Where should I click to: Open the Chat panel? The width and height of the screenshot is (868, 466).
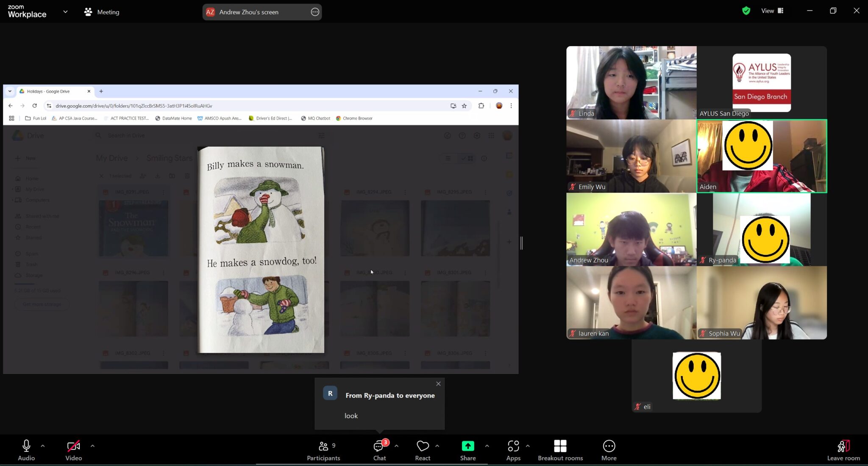point(379,450)
